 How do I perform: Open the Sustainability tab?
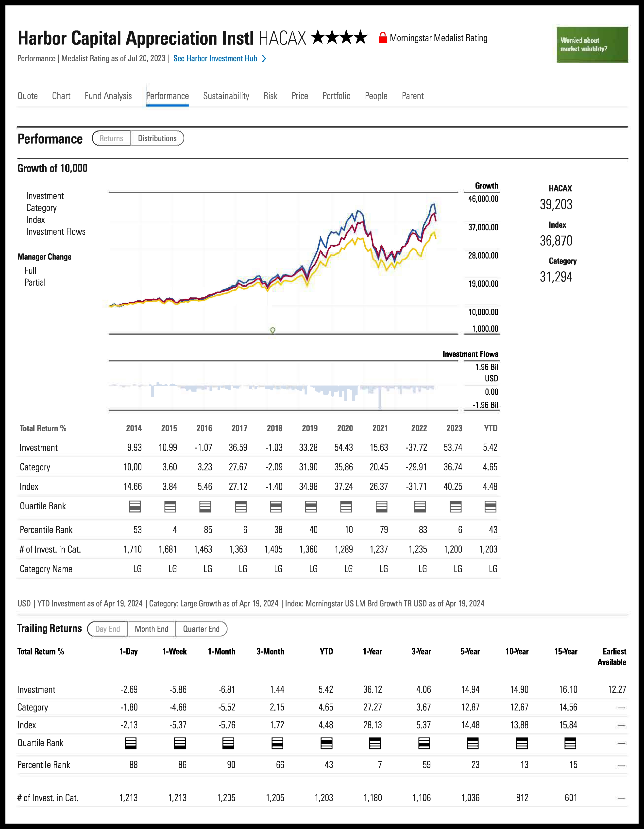226,96
